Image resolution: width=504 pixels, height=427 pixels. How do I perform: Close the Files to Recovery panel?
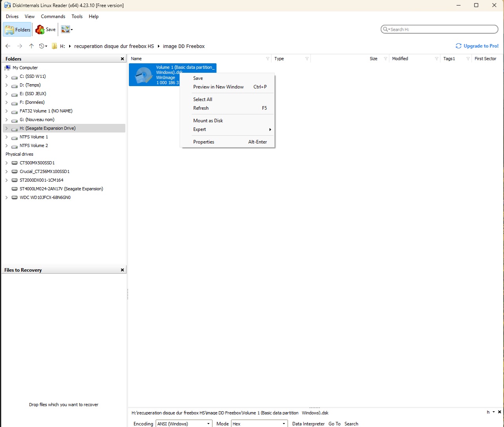pyautogui.click(x=122, y=270)
